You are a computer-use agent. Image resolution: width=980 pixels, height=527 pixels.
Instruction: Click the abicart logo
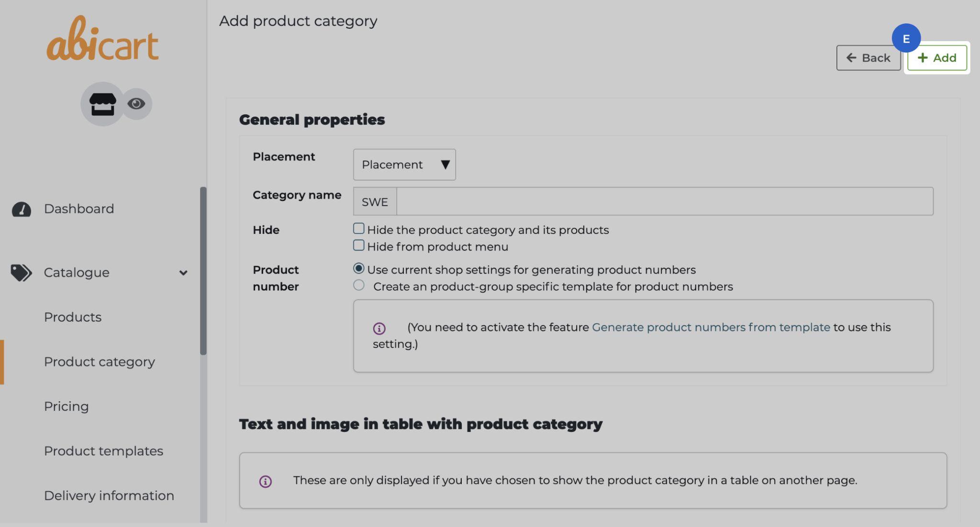pos(102,40)
